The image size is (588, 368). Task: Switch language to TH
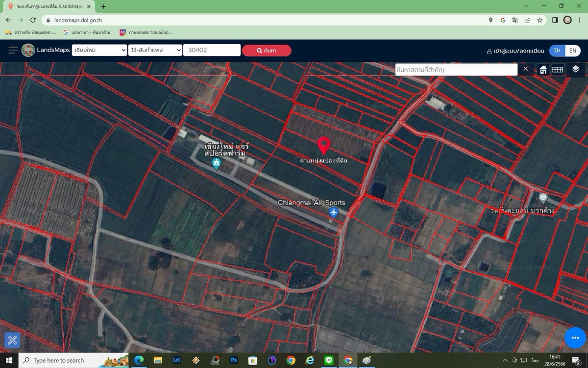coord(557,51)
